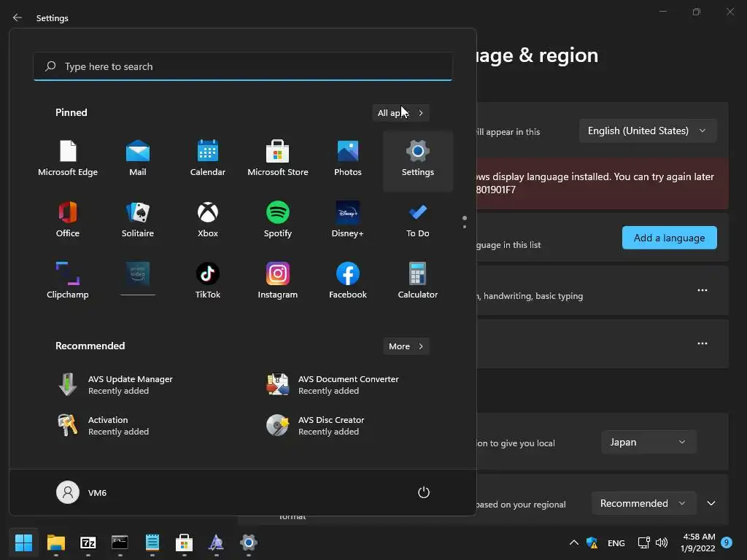Open more options for handwriting language entry
The width and height of the screenshot is (747, 560).
[x=703, y=290]
